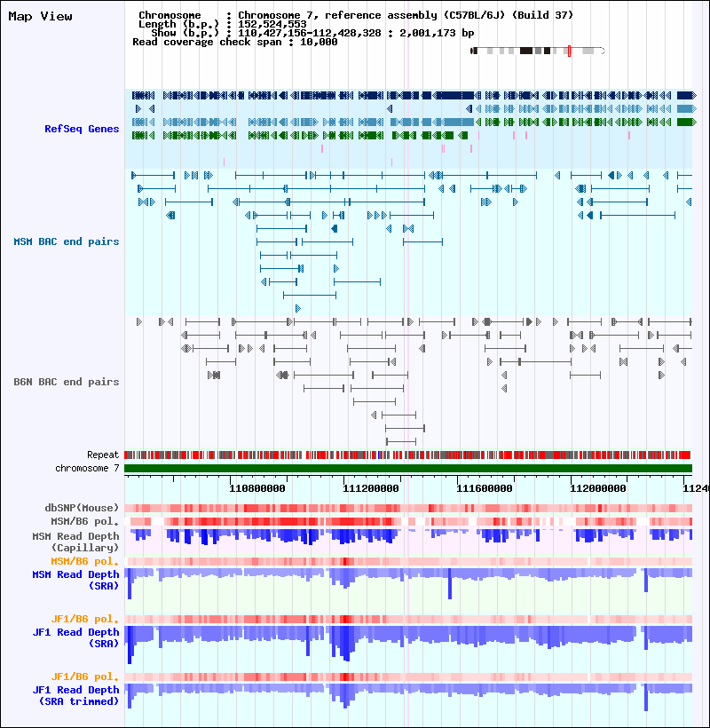710x728 pixels.
Task: Click the Chromosome 7 reference assembly description
Action: pyautogui.click(x=406, y=15)
